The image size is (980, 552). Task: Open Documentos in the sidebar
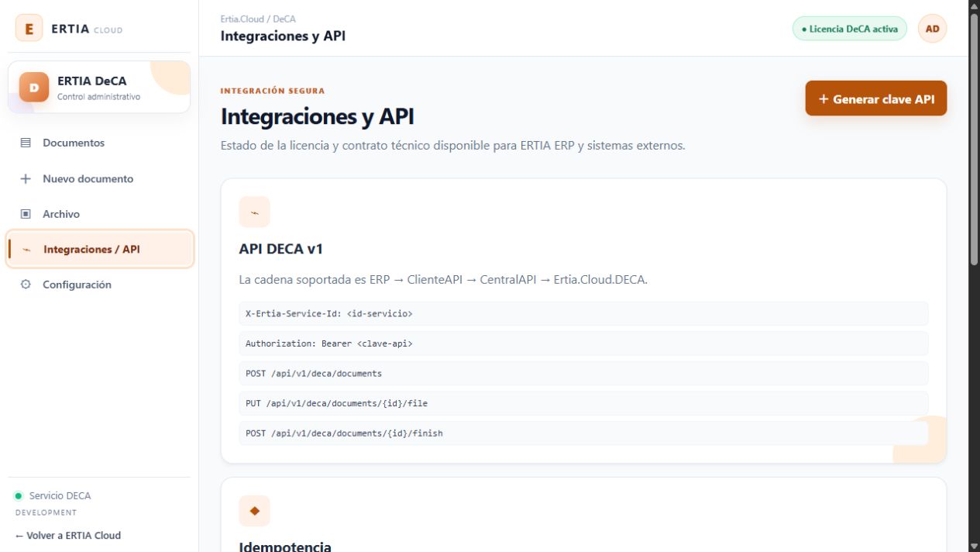99,143
